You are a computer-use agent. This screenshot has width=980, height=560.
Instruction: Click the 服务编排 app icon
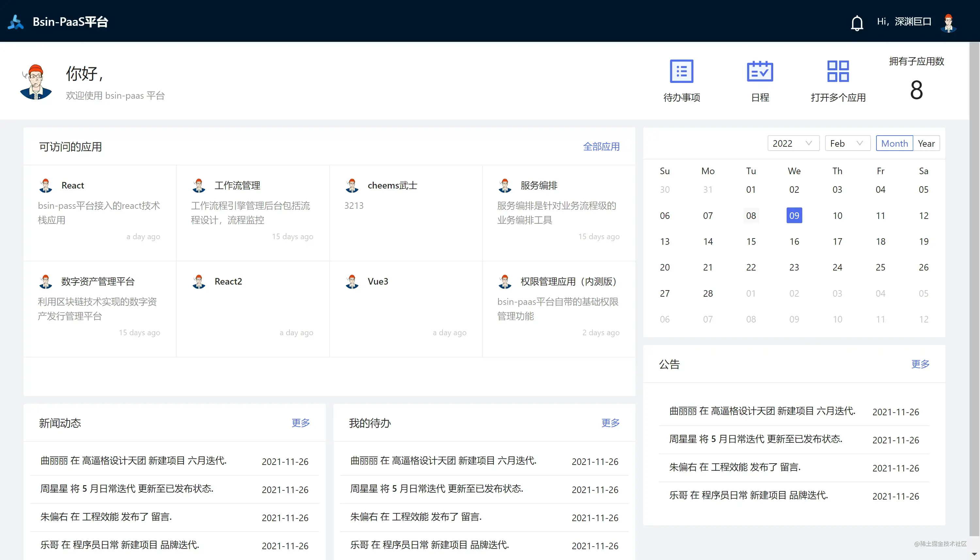tap(505, 185)
